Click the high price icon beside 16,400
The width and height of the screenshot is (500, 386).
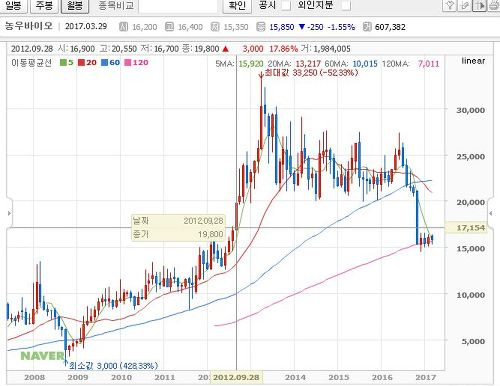[x=169, y=27]
